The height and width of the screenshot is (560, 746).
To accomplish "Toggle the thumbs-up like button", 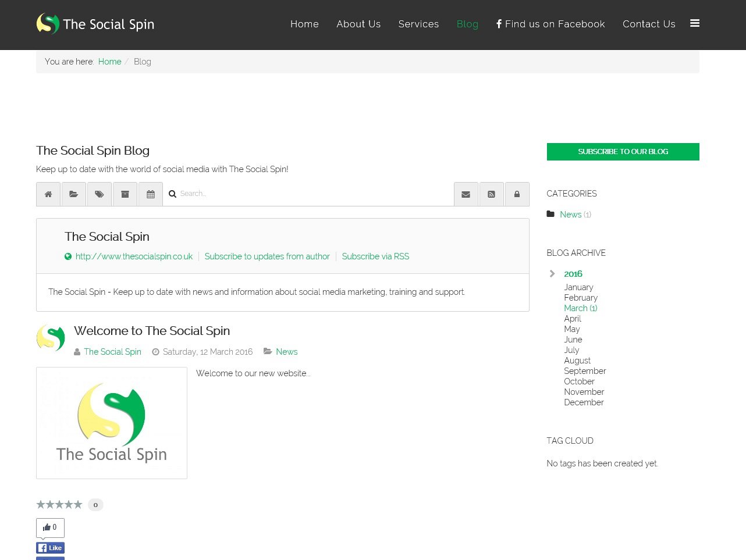I will click(50, 527).
